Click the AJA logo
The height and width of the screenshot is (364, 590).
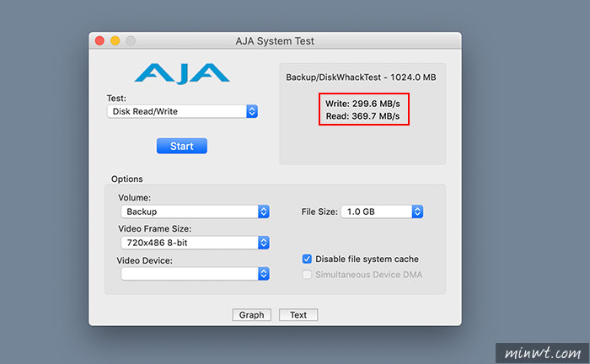182,73
